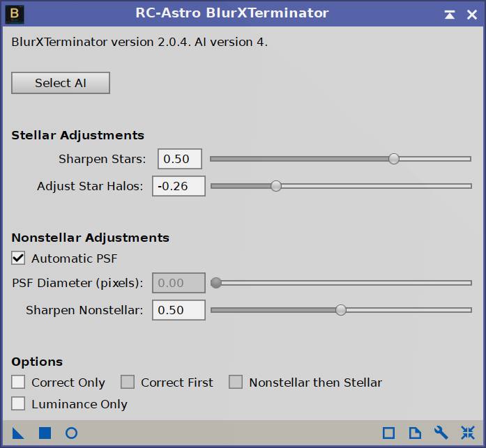Toggle the Nonstellar then Stellar checkbox

click(x=236, y=382)
